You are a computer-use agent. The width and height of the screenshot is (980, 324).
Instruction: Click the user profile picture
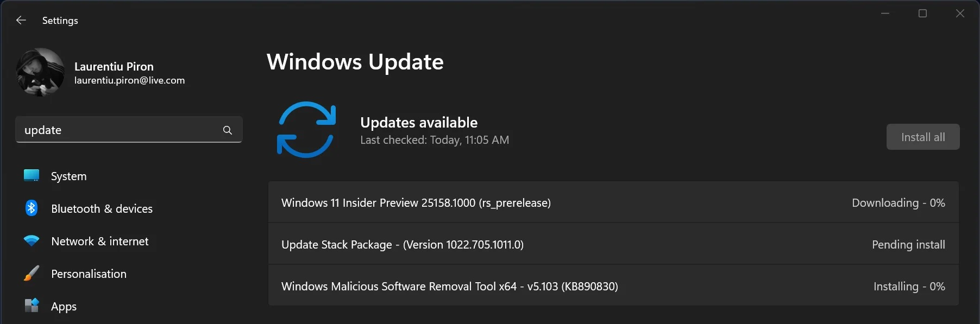pyautogui.click(x=41, y=72)
